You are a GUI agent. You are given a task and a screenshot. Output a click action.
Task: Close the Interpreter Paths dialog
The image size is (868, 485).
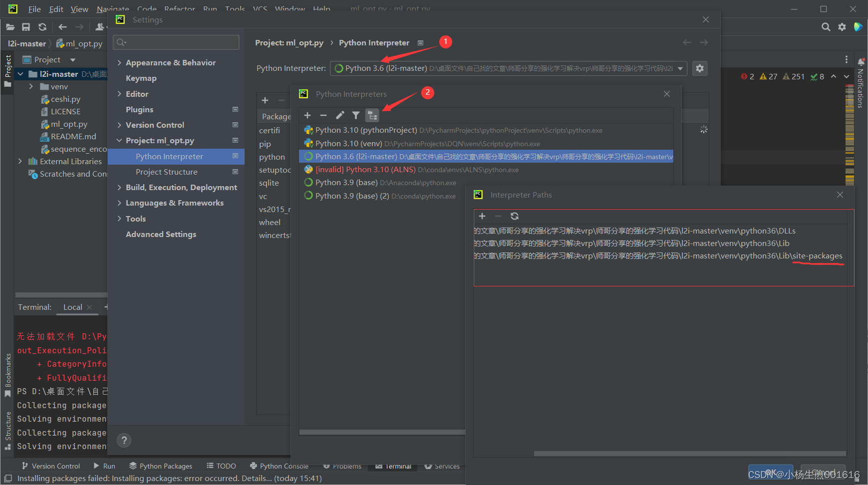[x=840, y=195]
